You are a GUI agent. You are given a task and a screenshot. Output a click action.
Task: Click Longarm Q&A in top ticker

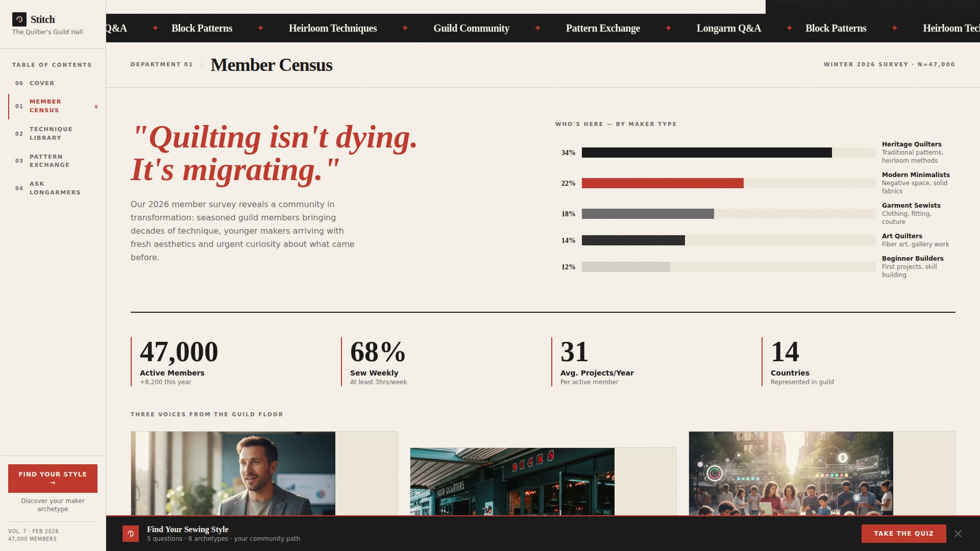pyautogui.click(x=728, y=28)
